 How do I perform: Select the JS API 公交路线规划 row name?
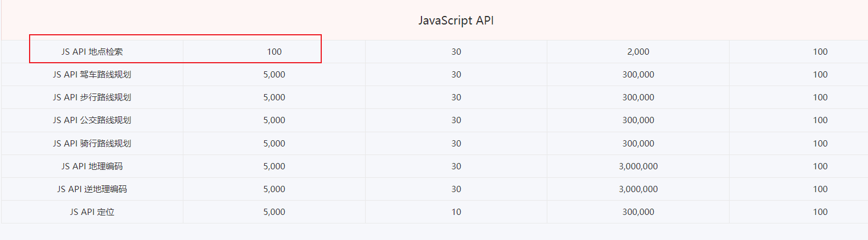pyautogui.click(x=92, y=120)
